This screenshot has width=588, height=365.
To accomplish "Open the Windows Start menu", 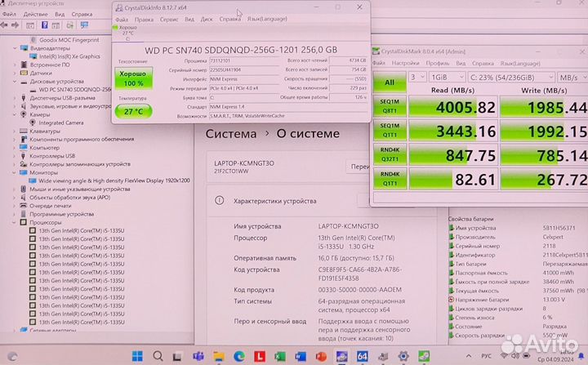I will tap(137, 356).
